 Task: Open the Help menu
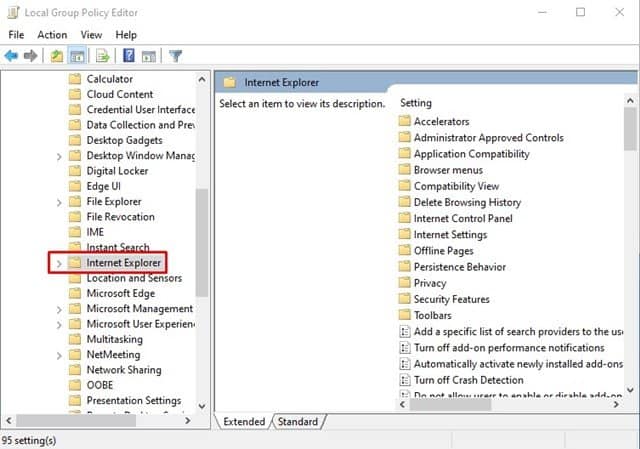click(x=126, y=35)
